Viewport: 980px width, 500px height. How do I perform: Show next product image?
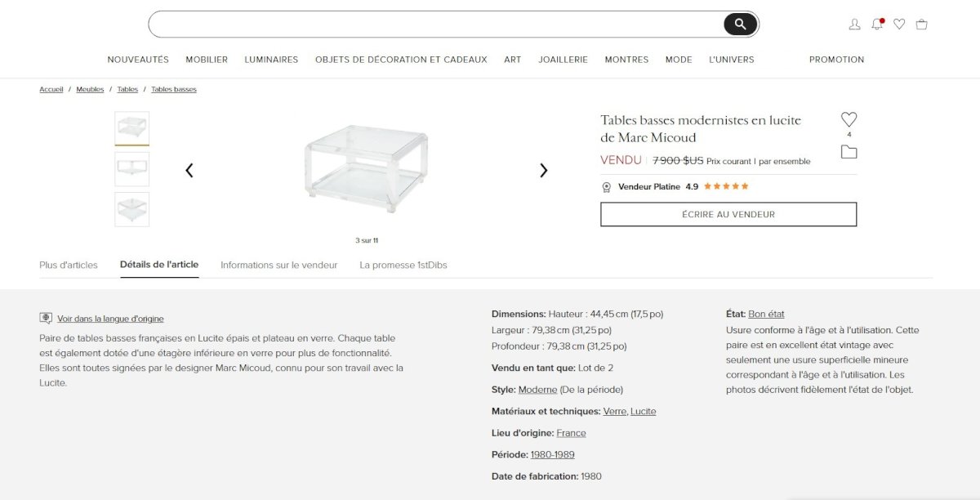544,171
